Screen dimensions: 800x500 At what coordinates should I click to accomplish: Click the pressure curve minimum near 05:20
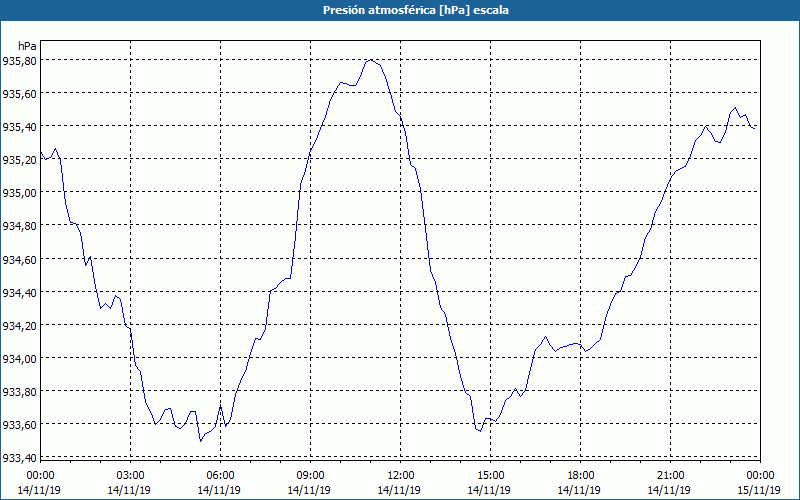tap(201, 441)
